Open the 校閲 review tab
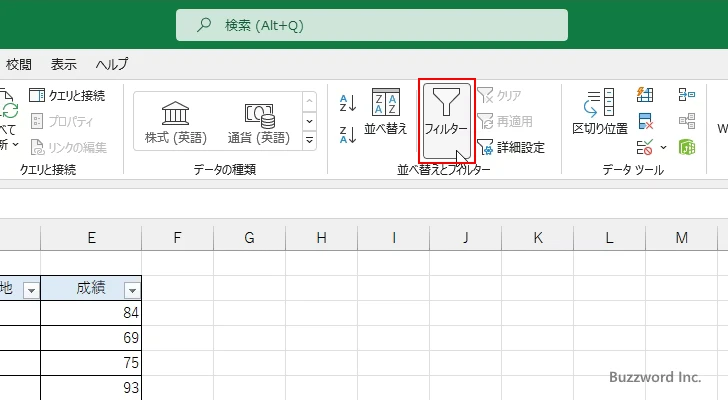The image size is (728, 400). pyautogui.click(x=19, y=65)
